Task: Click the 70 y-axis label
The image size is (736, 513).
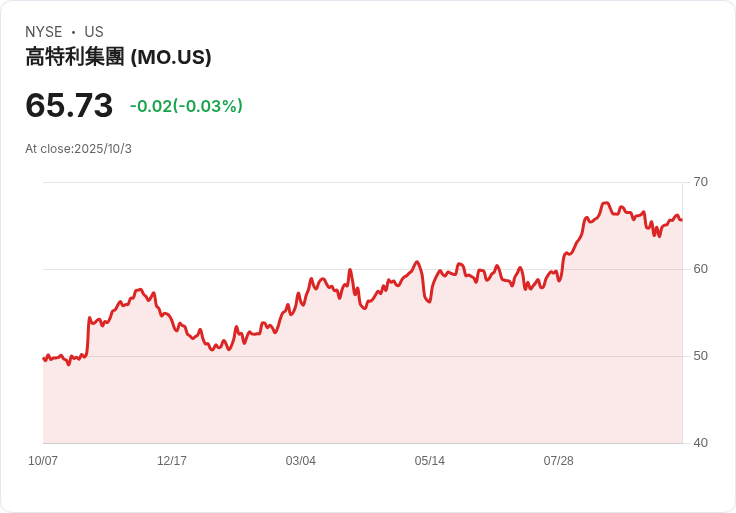Action: coord(700,182)
